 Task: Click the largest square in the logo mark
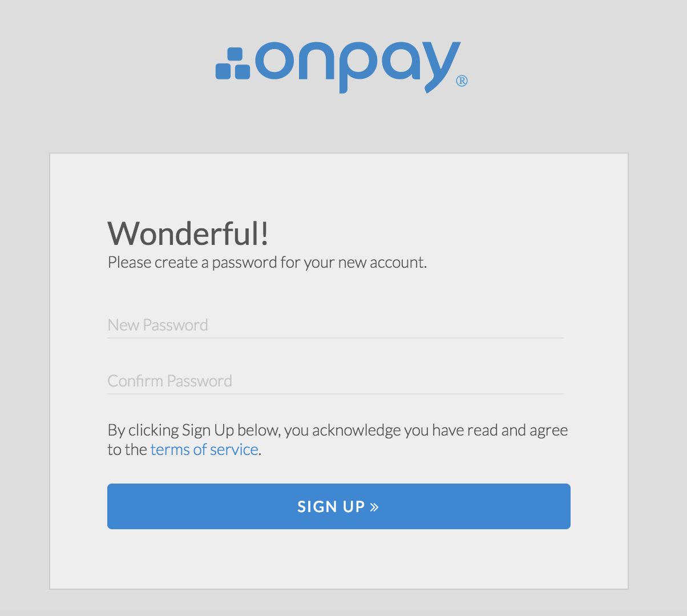[x=242, y=71]
